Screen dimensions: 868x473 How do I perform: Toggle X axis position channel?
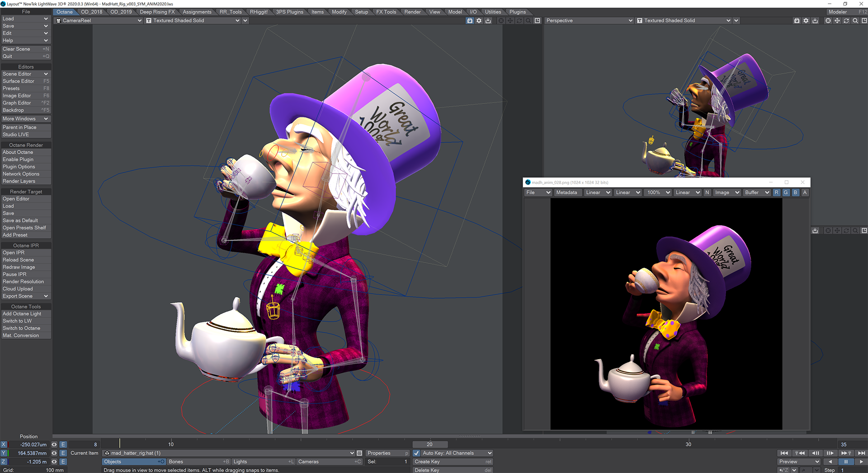point(4,445)
